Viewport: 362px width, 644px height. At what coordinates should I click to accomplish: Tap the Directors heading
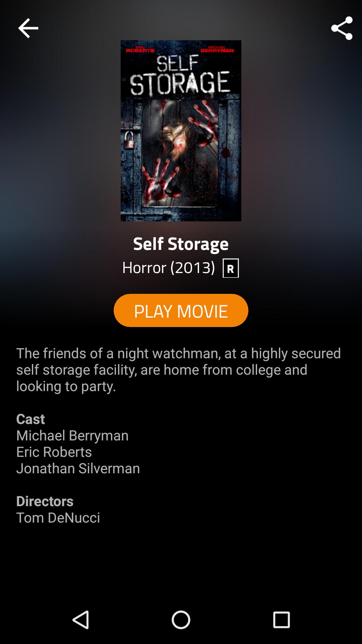tap(45, 501)
